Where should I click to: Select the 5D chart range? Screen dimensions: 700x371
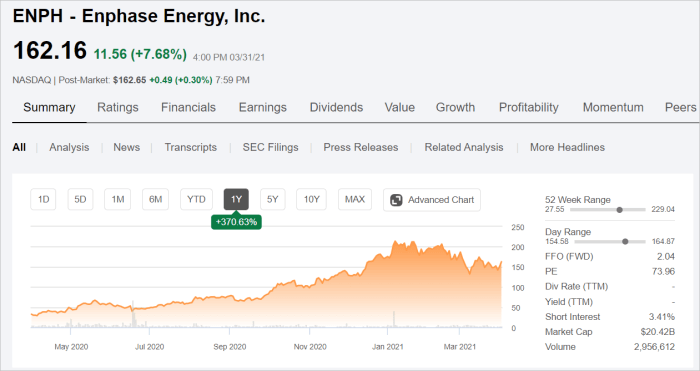click(x=80, y=199)
